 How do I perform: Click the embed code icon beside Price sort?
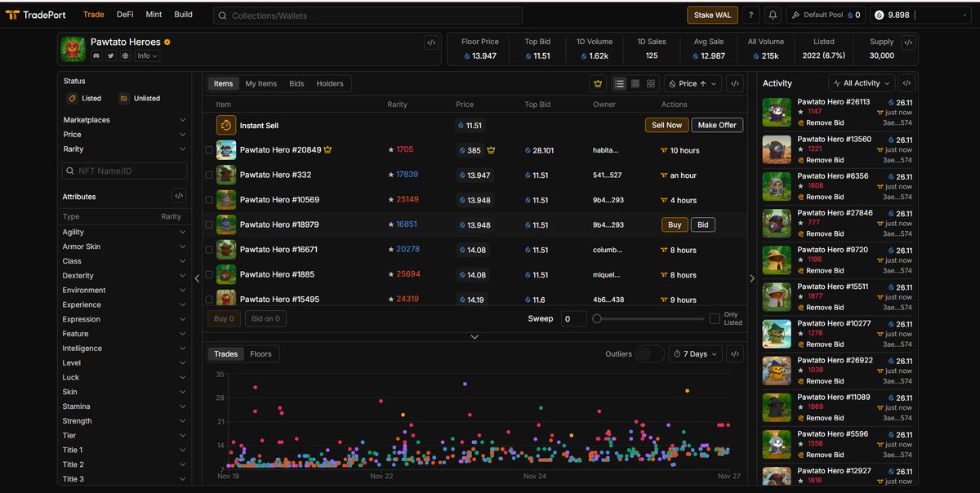click(735, 83)
